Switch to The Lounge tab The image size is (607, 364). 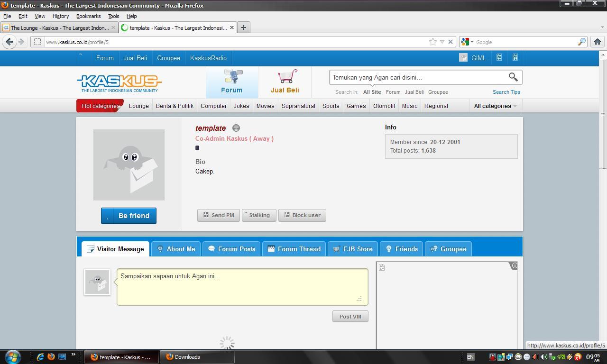tap(59, 27)
